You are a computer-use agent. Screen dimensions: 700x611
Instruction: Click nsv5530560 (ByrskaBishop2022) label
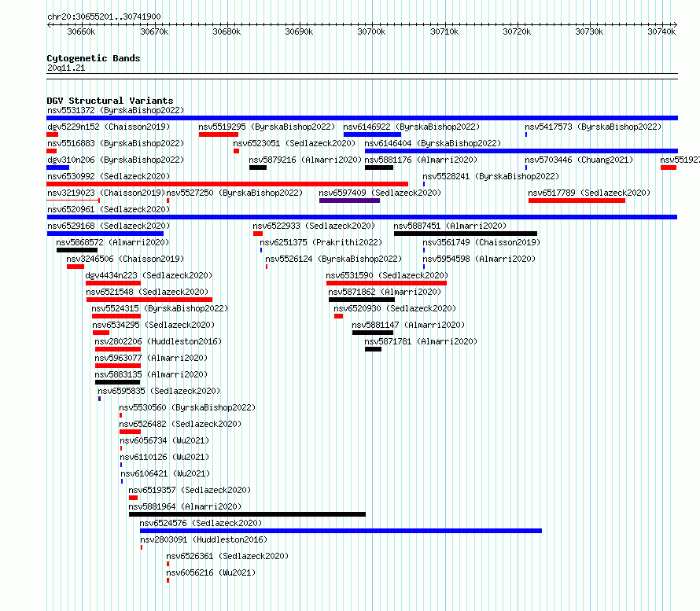tap(187, 407)
